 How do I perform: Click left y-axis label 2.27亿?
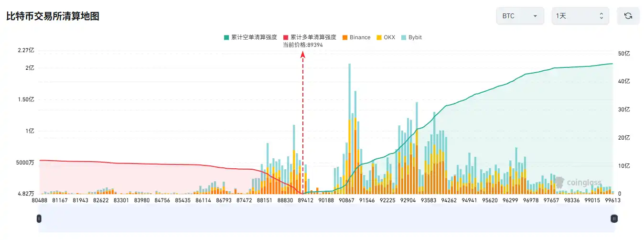(x=26, y=50)
